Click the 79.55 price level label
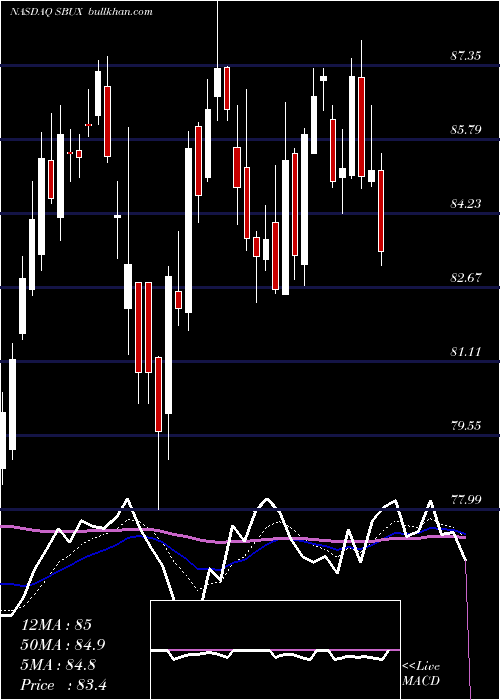Viewport: 500px width, 700px height. coord(466,425)
